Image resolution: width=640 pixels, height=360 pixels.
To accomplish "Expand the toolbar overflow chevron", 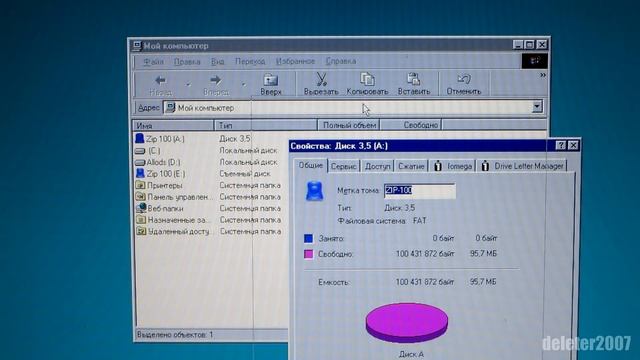I will pyautogui.click(x=542, y=75).
